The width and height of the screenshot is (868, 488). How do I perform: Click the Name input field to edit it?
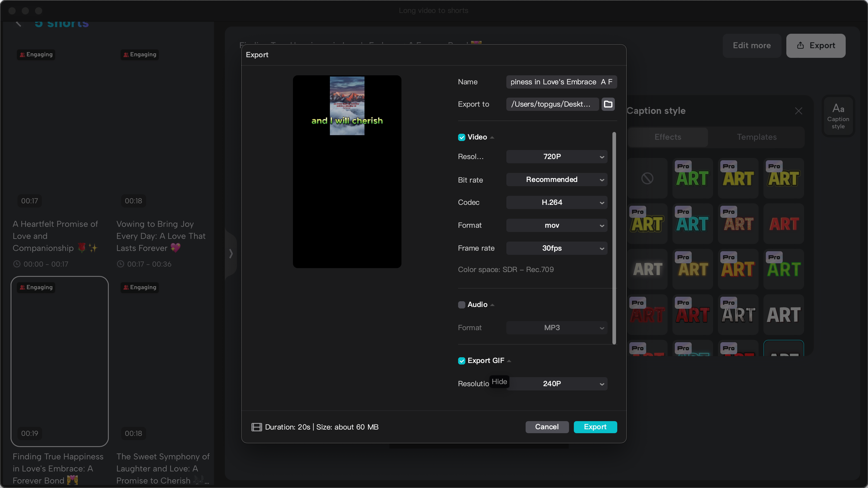point(561,82)
